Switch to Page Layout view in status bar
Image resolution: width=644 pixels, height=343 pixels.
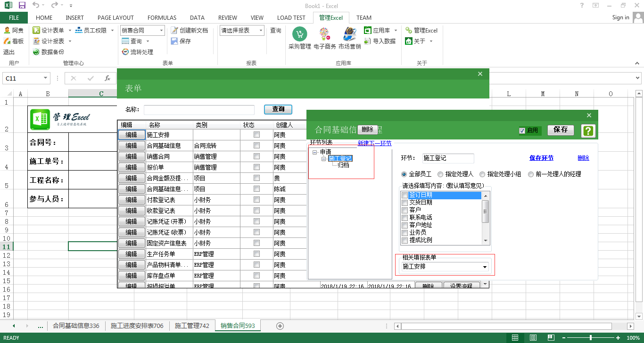[533, 338]
